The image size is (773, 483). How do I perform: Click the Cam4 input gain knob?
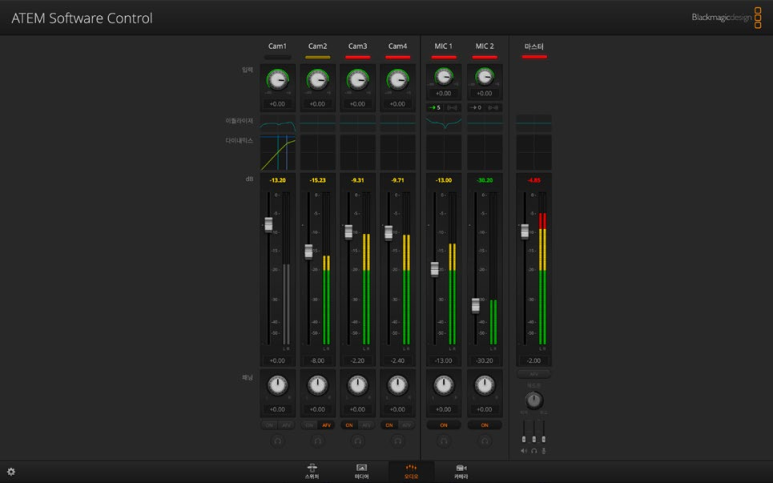[x=397, y=80]
